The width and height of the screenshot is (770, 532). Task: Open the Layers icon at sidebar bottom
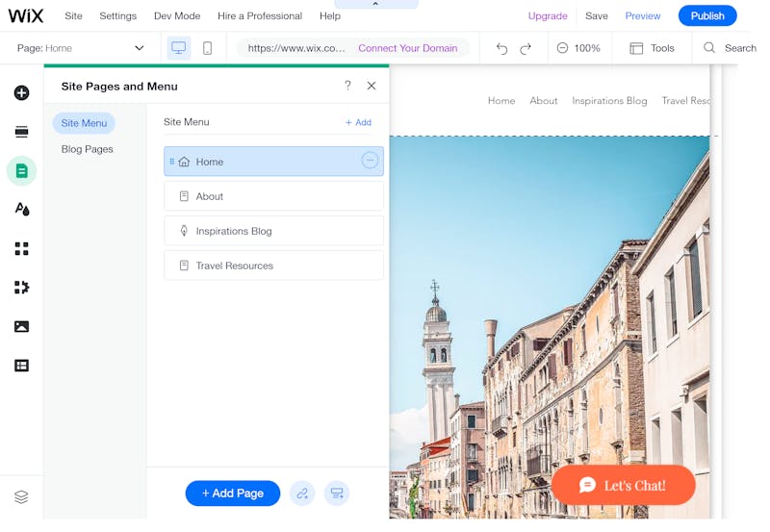[x=21, y=497]
